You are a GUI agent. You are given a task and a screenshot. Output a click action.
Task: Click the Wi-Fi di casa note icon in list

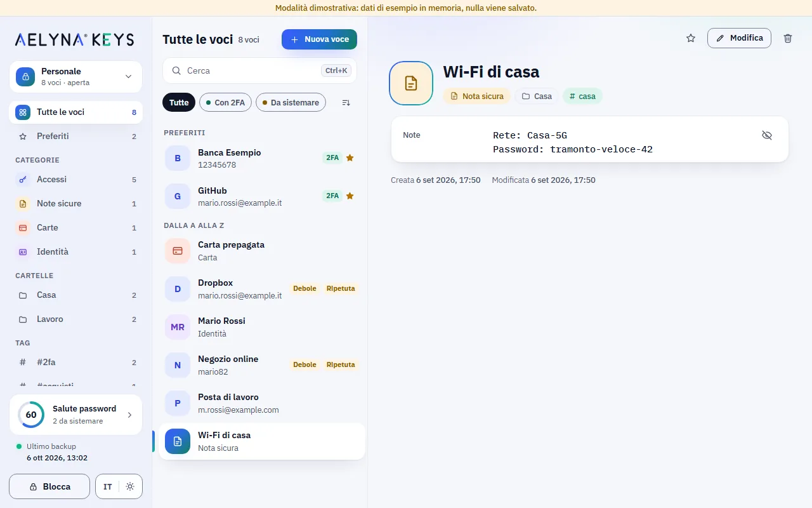click(x=178, y=441)
